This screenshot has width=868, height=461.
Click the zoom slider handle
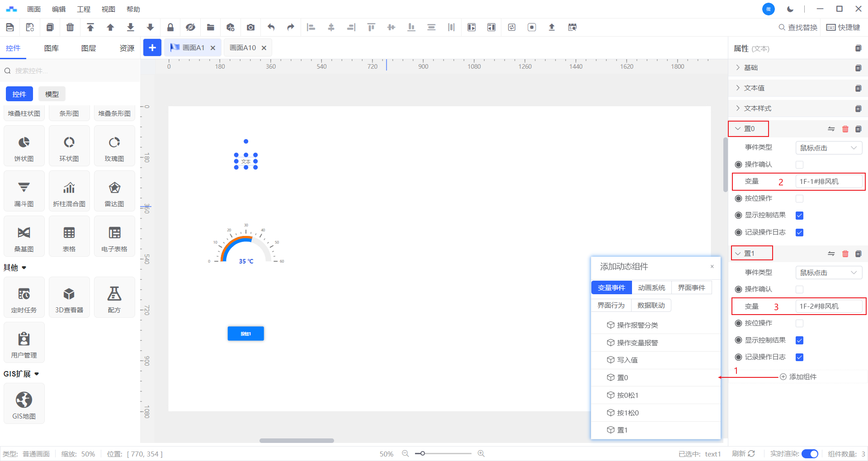422,453
